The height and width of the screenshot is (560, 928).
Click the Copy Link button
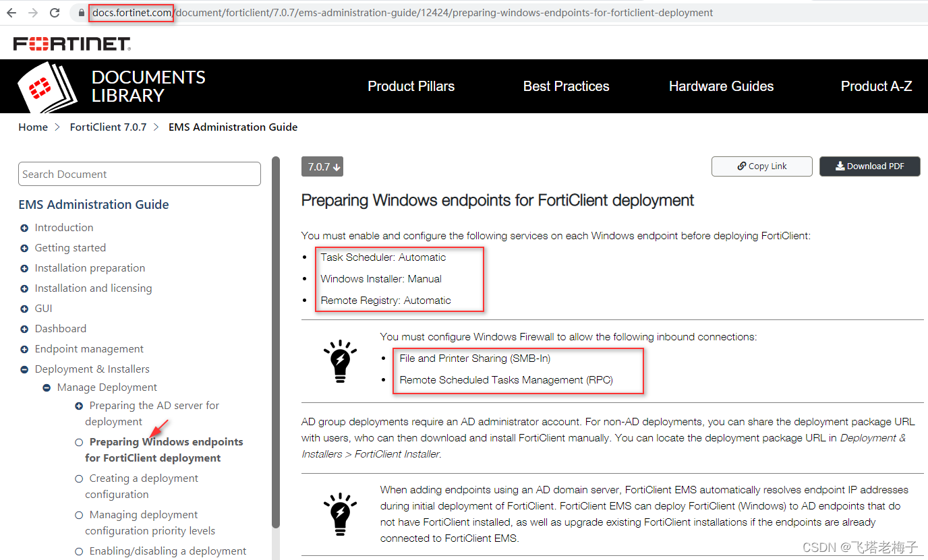click(x=761, y=166)
